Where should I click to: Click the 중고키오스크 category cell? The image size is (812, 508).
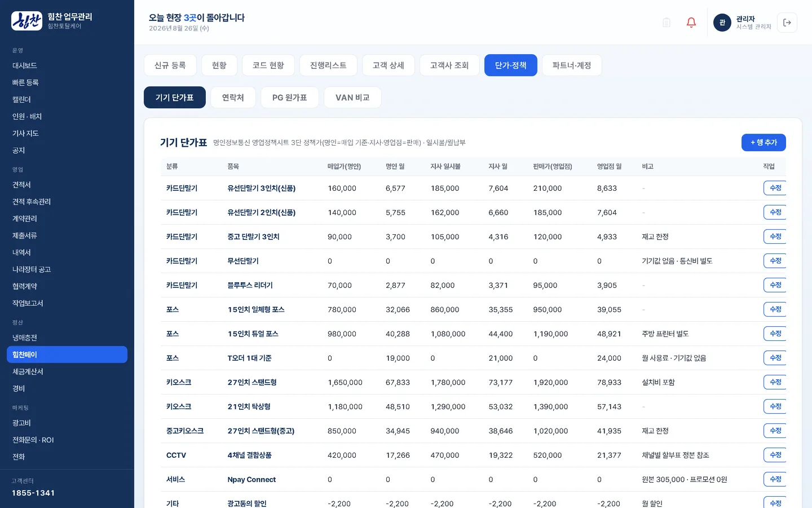[185, 431]
